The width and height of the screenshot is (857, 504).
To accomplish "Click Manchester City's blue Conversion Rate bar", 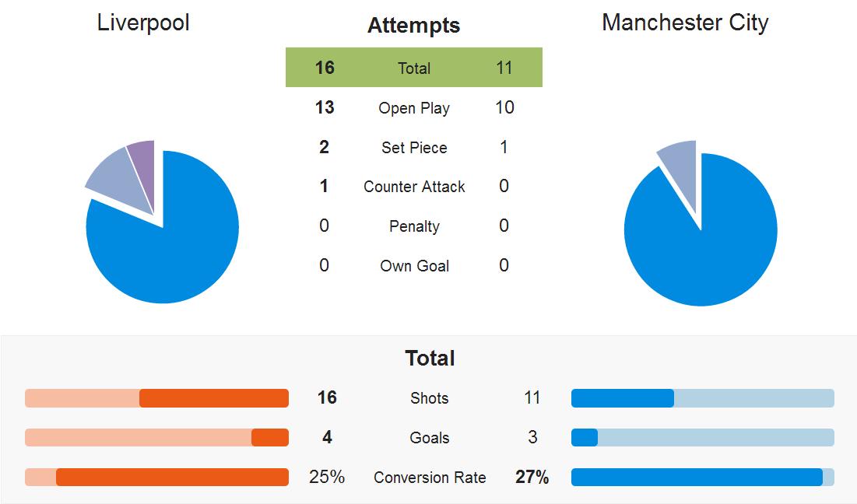I will pos(697,477).
